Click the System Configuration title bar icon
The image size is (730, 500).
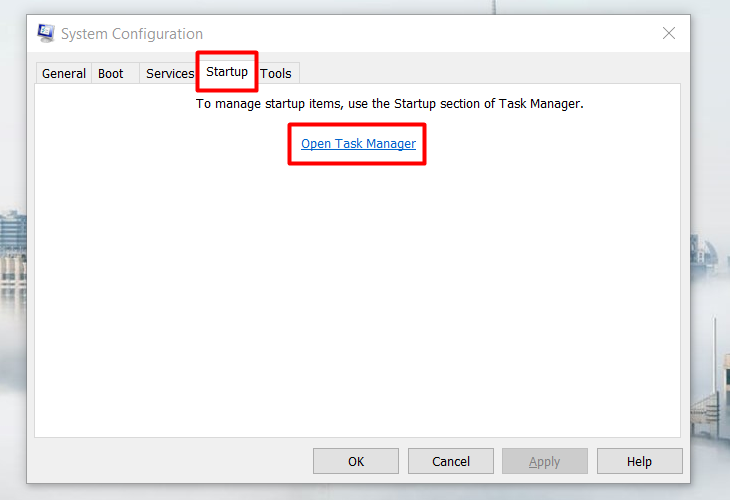coord(46,34)
